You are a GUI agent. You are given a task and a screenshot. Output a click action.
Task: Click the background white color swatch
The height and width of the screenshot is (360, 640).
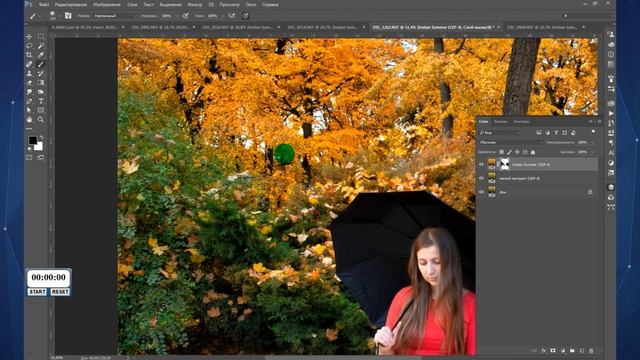point(39,147)
